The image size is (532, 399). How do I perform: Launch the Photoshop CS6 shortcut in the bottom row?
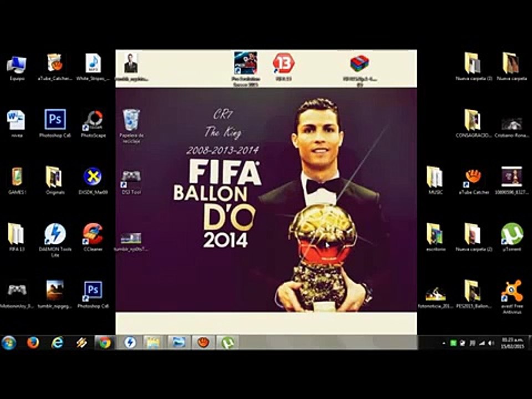93,291
